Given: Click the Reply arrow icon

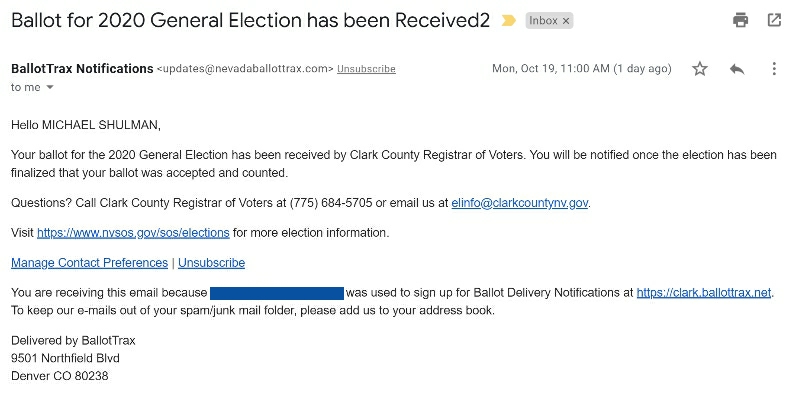Looking at the screenshot, I should [x=737, y=69].
